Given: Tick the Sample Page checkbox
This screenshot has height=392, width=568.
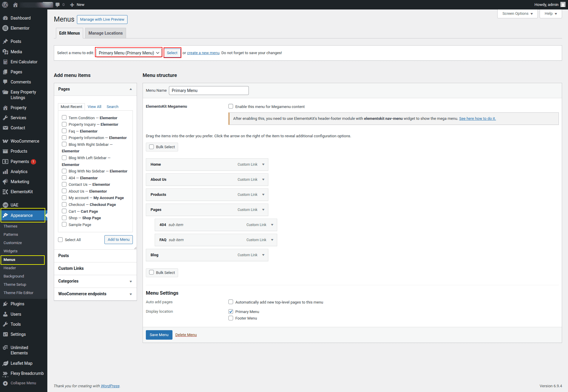Looking at the screenshot, I should [64, 225].
